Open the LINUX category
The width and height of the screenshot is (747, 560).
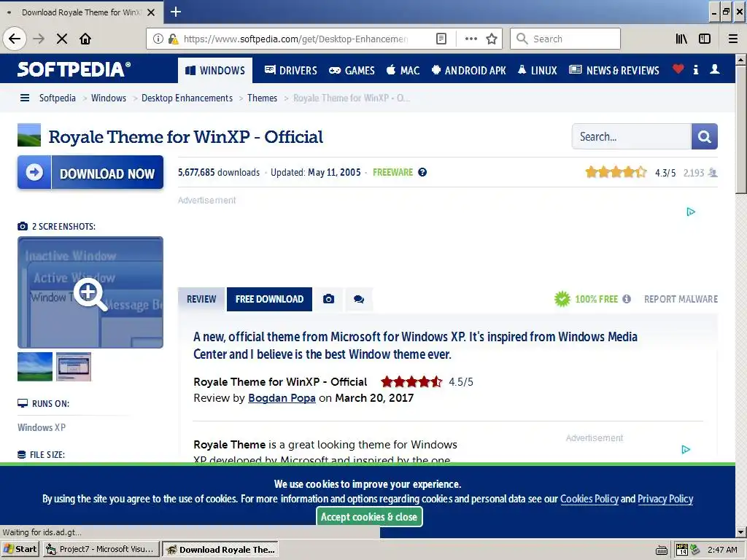[538, 71]
